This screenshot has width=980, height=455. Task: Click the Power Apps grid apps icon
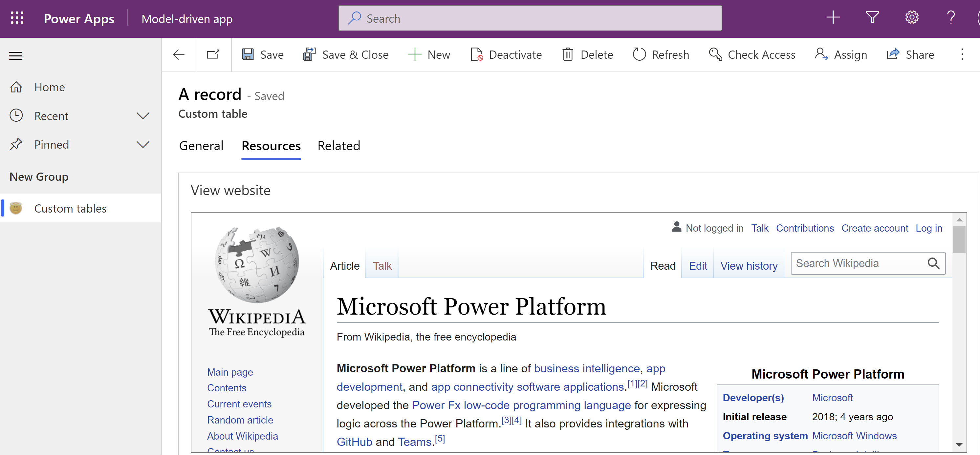17,18
